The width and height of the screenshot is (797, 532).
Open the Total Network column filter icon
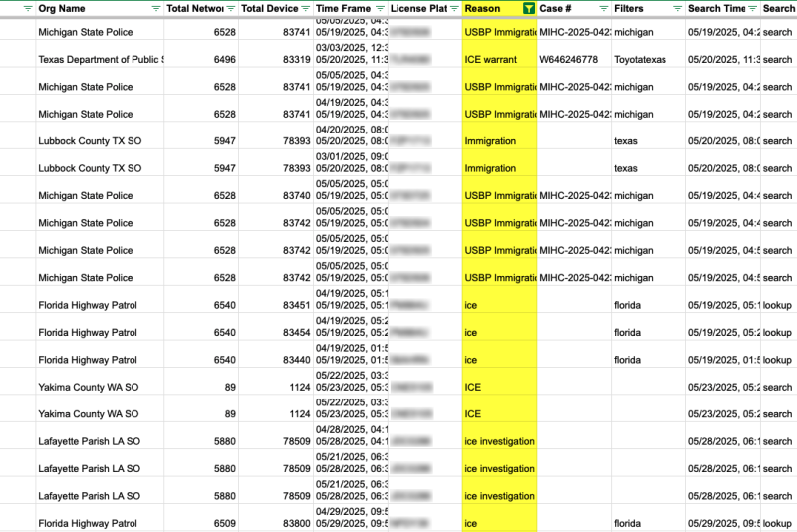click(x=231, y=9)
